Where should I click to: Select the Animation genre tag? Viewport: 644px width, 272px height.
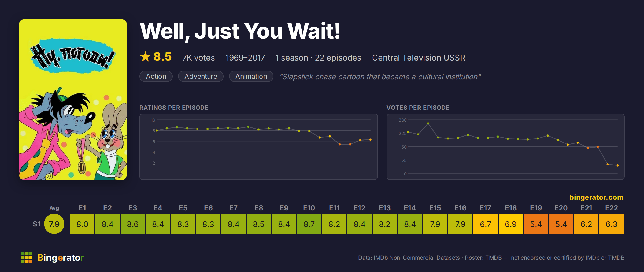pyautogui.click(x=251, y=76)
